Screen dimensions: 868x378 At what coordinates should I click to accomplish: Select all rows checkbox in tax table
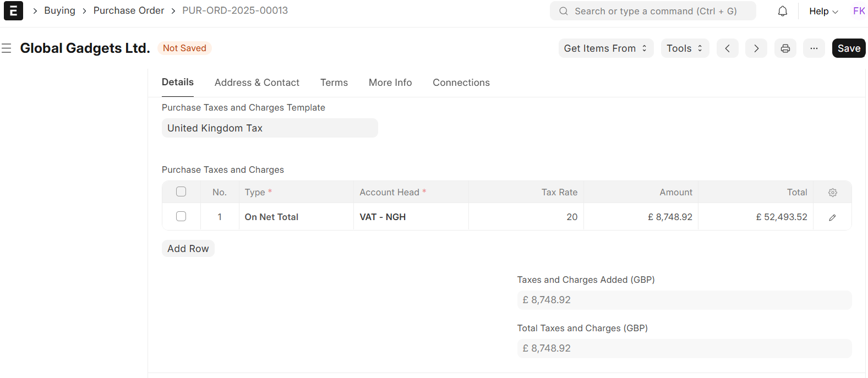(181, 191)
